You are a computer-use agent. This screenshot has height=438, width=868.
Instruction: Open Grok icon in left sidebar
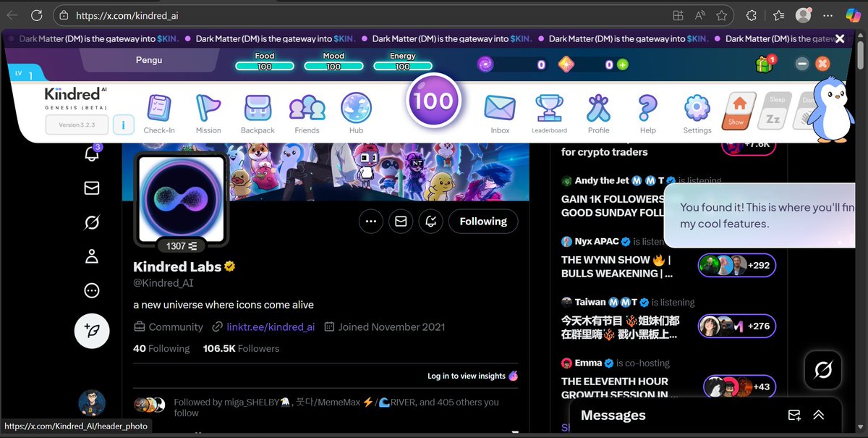(x=92, y=222)
